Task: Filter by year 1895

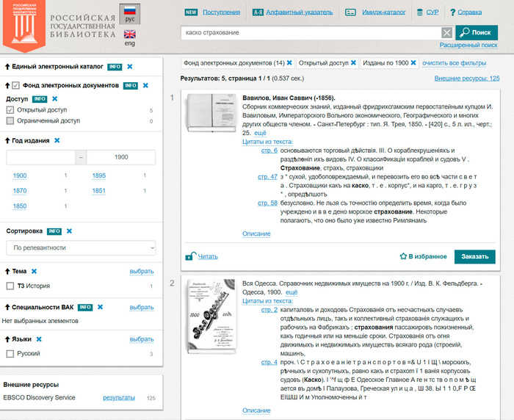Action: [x=98, y=175]
